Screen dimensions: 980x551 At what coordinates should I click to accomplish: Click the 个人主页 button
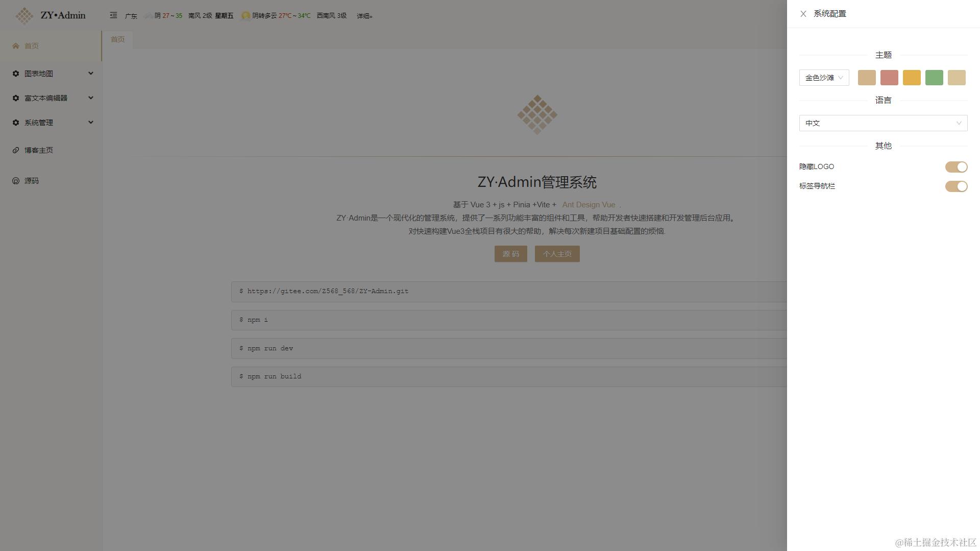[x=557, y=253]
